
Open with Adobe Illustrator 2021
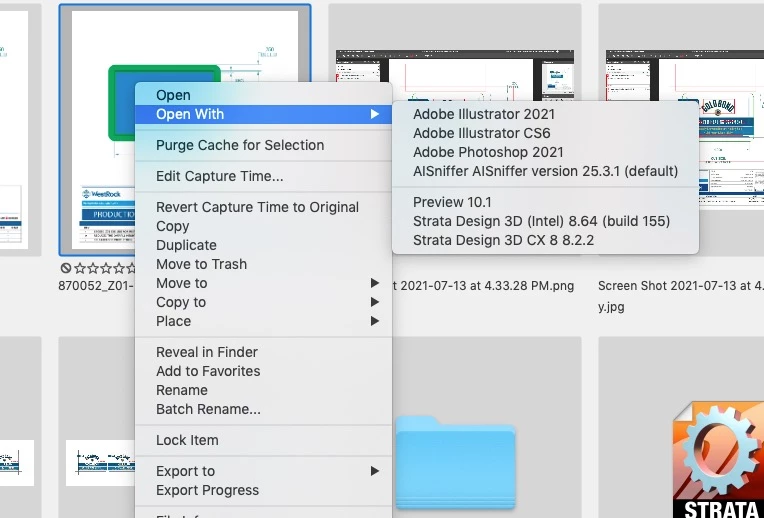coord(545,114)
